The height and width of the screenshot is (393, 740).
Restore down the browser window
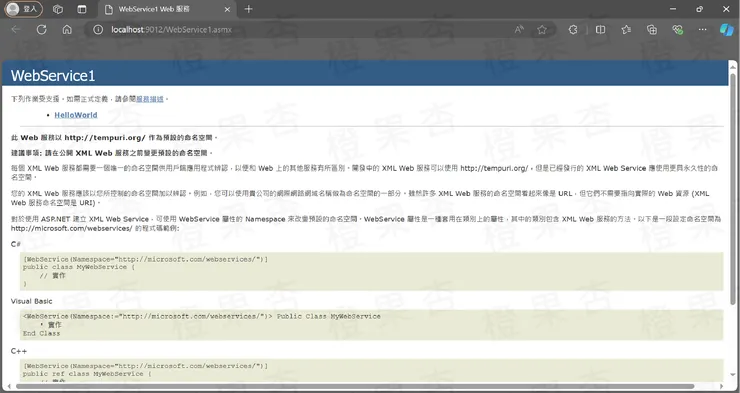(x=699, y=9)
